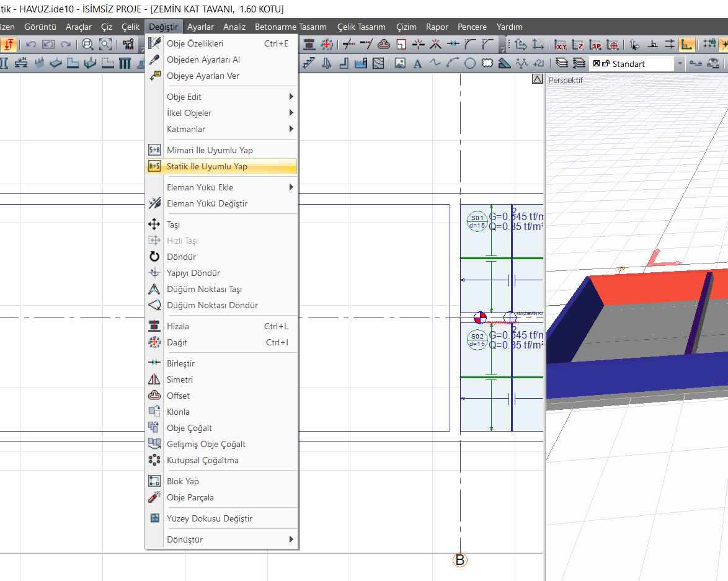
Task: Collapse the Perspektif panel with triangle button
Action: coord(538,79)
